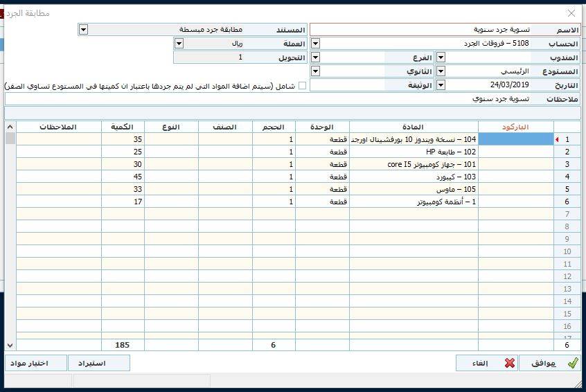This screenshot has height=392, width=586.
Task: Click row number 5 header
Action: click(567, 189)
